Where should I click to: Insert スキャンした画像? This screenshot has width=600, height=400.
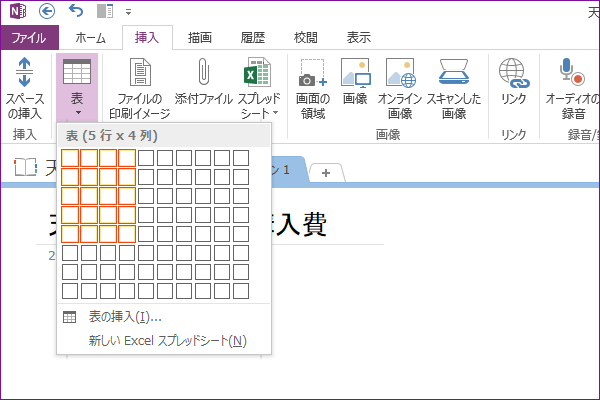pos(454,88)
